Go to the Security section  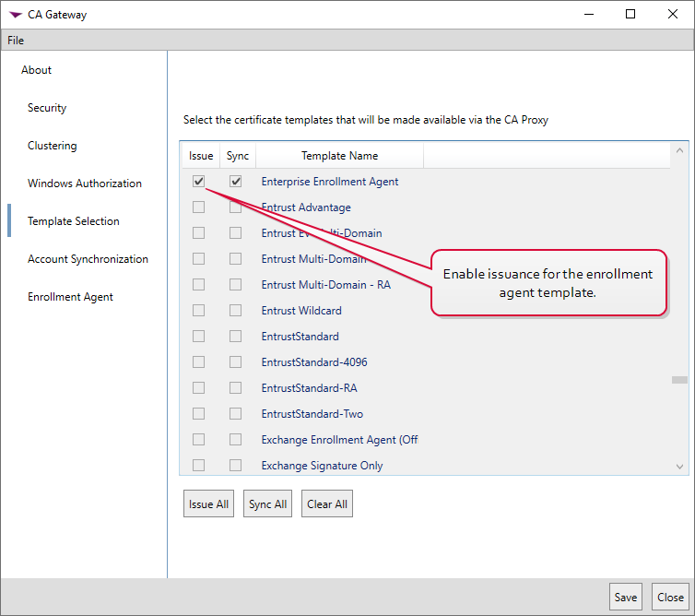tap(47, 108)
